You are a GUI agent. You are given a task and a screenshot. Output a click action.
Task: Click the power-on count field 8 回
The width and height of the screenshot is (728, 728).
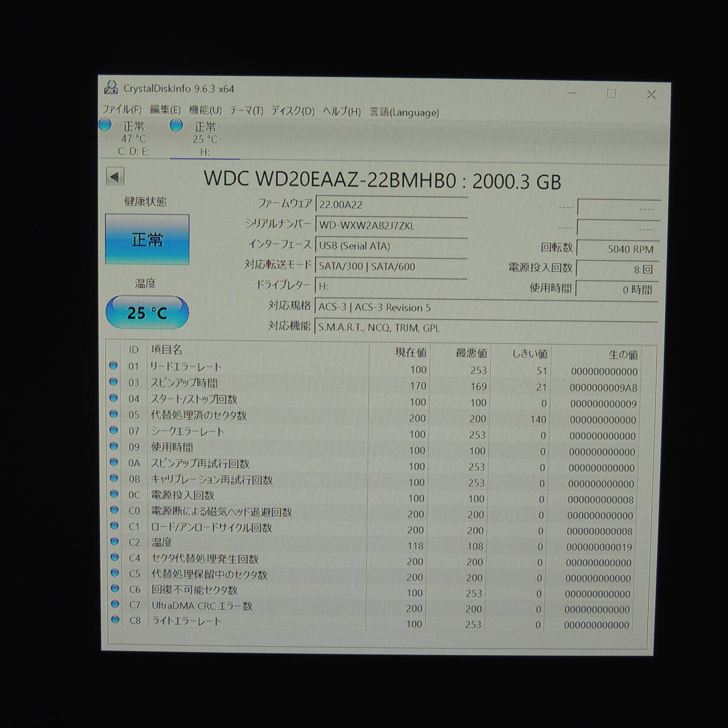click(617, 269)
